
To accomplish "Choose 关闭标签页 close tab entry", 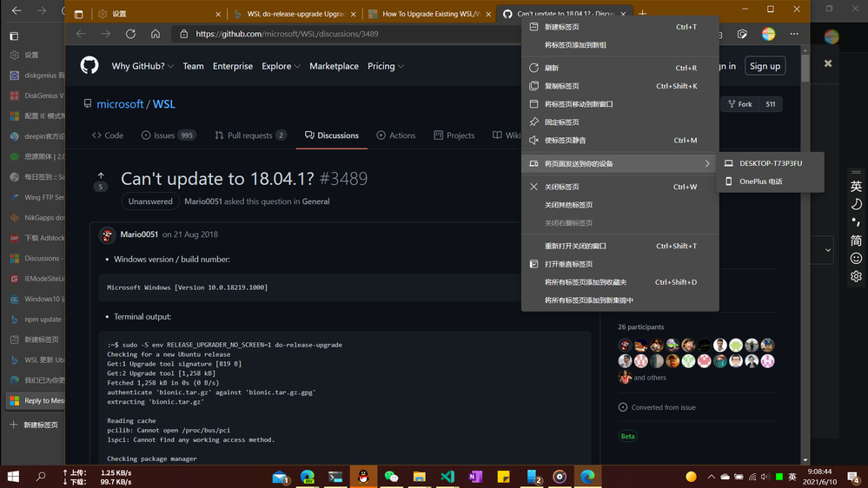I will pyautogui.click(x=620, y=187).
